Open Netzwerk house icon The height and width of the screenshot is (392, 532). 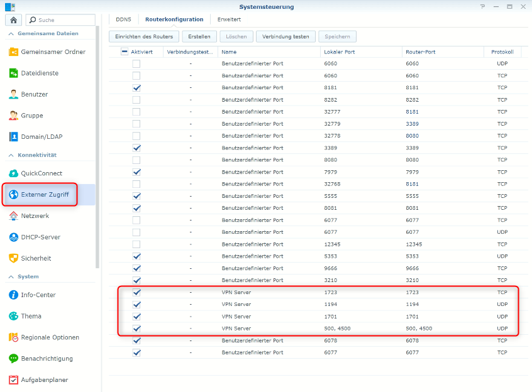click(x=14, y=216)
